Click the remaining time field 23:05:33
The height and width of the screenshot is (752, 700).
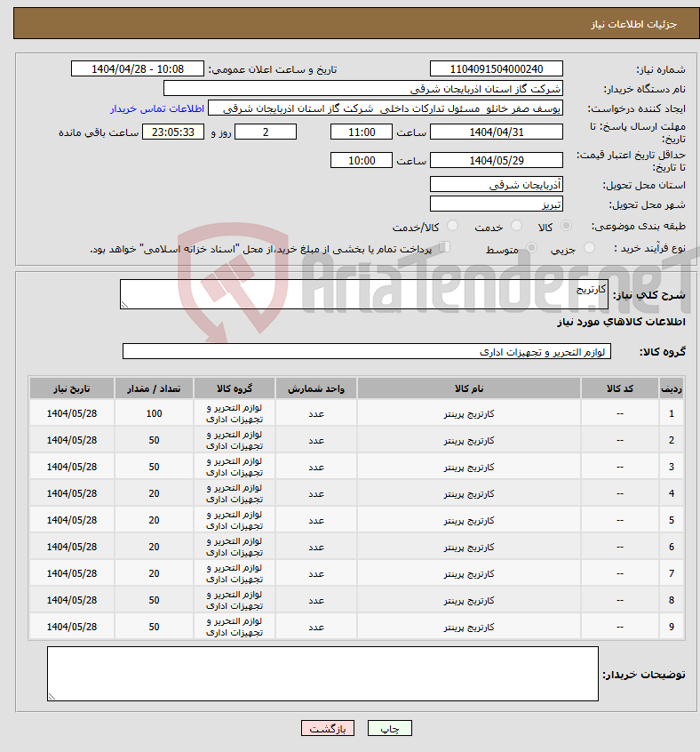[173, 132]
